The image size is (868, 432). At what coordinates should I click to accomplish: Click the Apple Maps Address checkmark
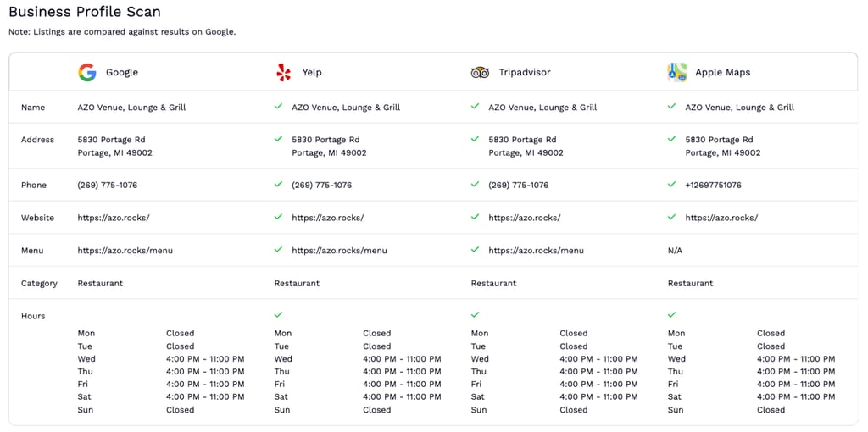pos(671,139)
